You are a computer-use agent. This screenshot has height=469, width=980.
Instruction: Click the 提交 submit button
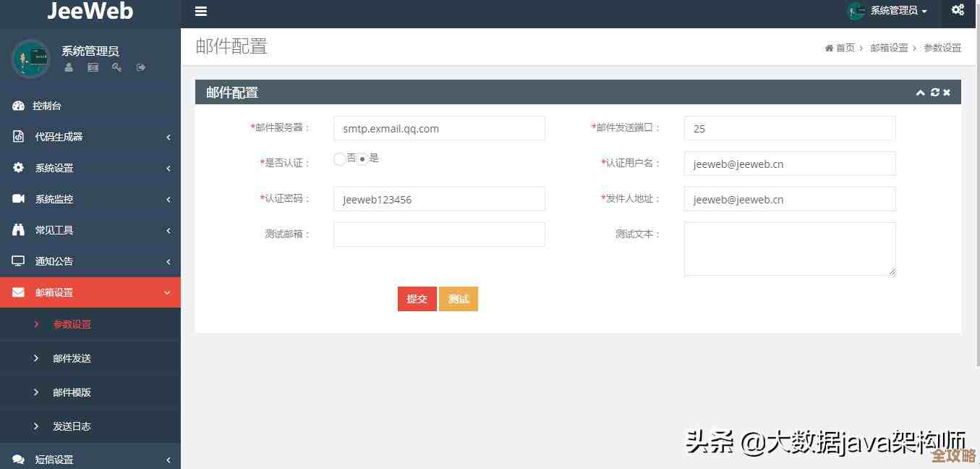[x=417, y=298]
